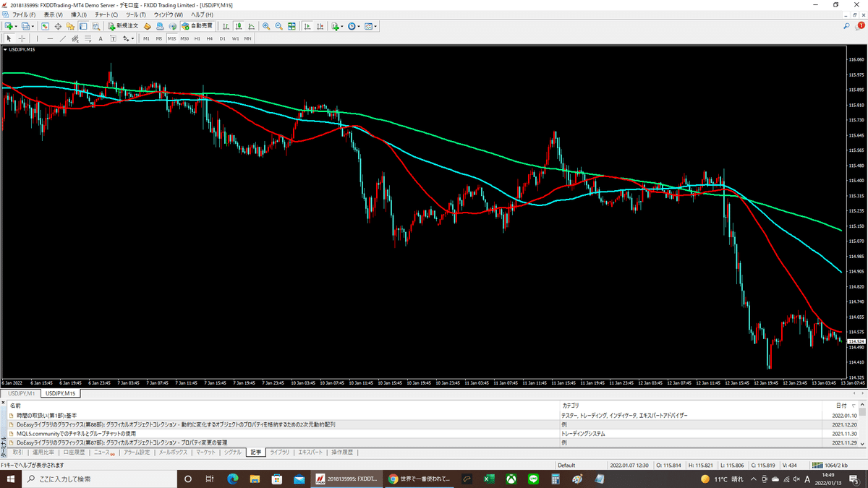Open the ファイル (F) menu
868x488 pixels.
point(24,14)
